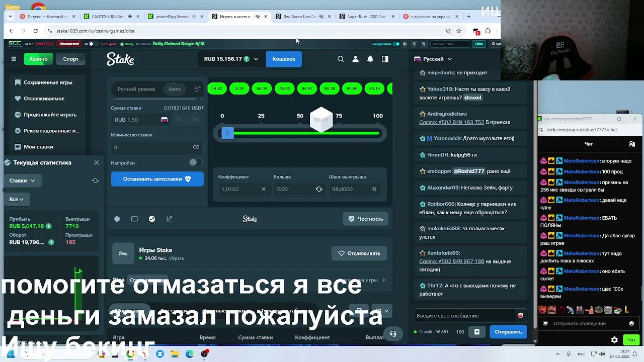This screenshot has width=644, height=362.
Task: Select the Ручной режим tab
Action: point(136,89)
